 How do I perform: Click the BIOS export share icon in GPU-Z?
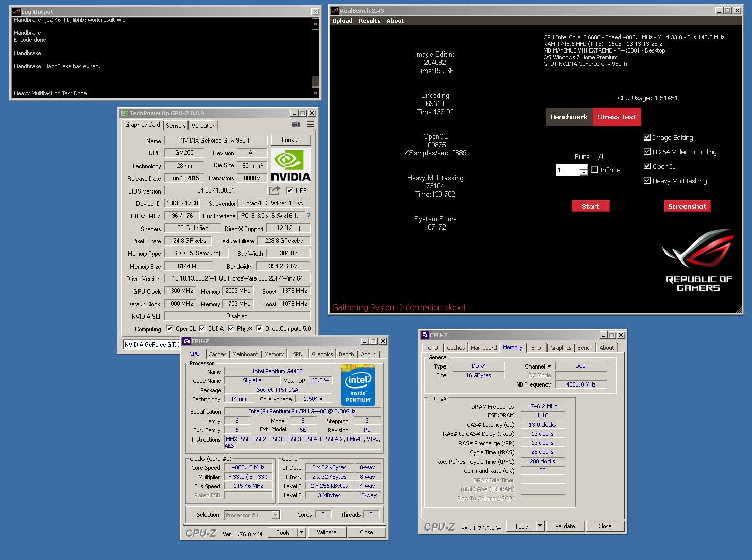pos(275,190)
